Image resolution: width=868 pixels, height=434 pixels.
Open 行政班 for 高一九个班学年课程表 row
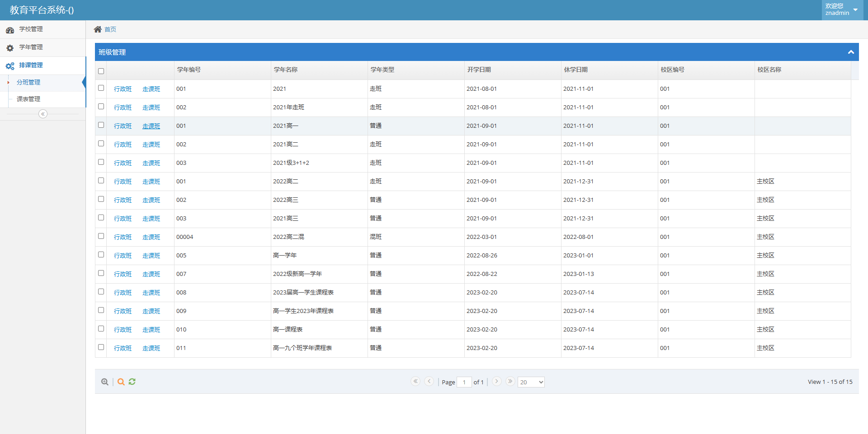(x=123, y=348)
